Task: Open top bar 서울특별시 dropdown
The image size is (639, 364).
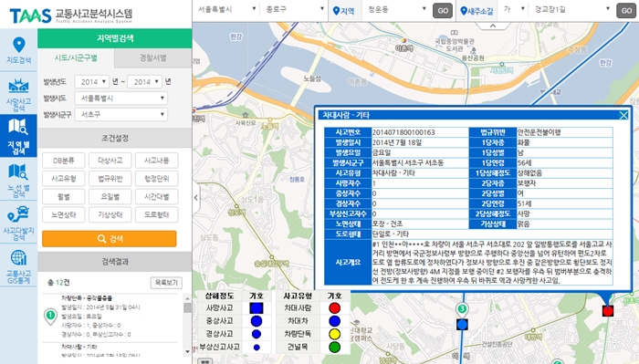Action: 226,9
